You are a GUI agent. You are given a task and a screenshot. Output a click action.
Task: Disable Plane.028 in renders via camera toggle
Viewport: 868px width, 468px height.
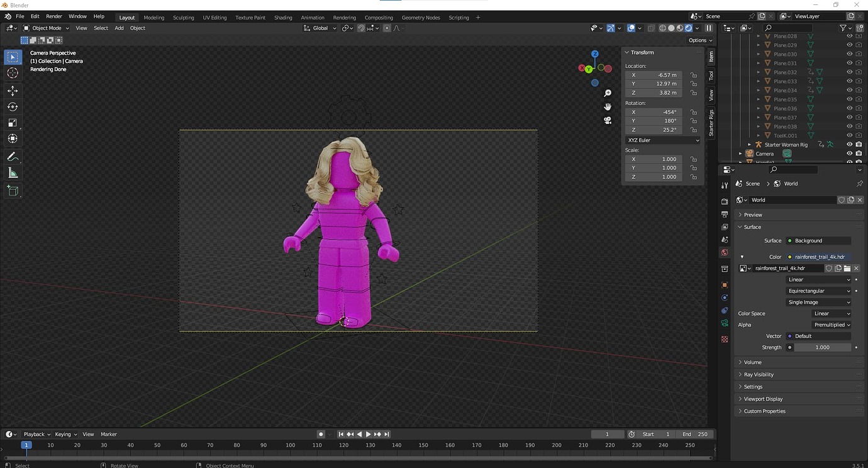tap(859, 36)
